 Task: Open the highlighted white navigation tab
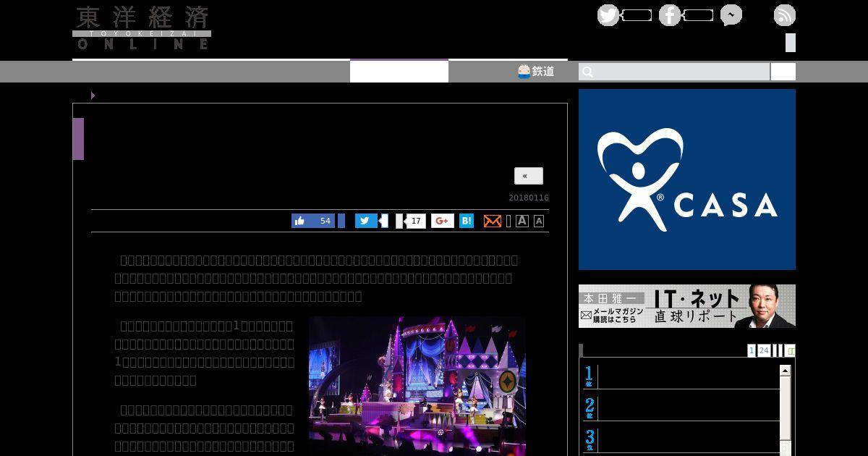click(399, 71)
